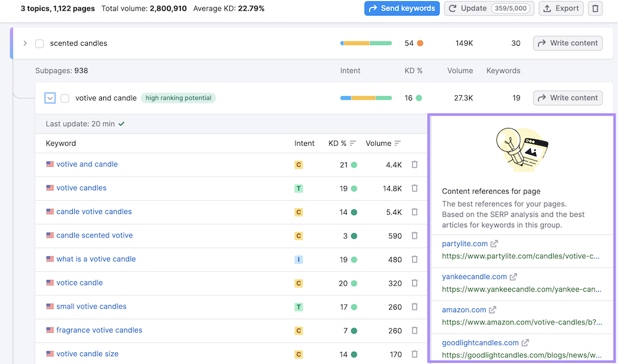Click the "I" intent badge on "what is a votive candle"
The width and height of the screenshot is (618, 364).
coord(300,259)
